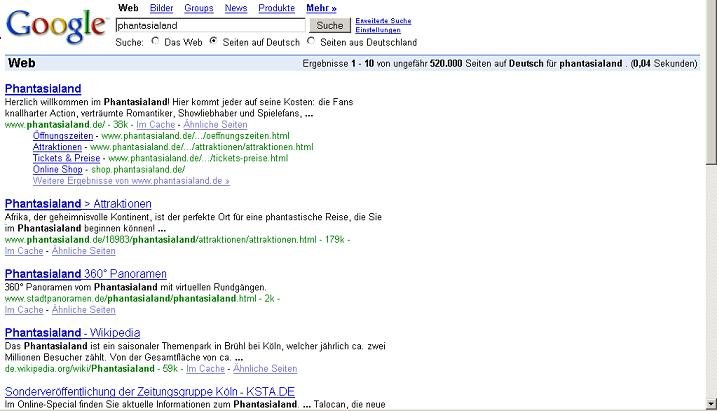Open 'Ähnliche Seiten' under Attraktionen result
This screenshot has width=717, height=411.
pos(84,251)
